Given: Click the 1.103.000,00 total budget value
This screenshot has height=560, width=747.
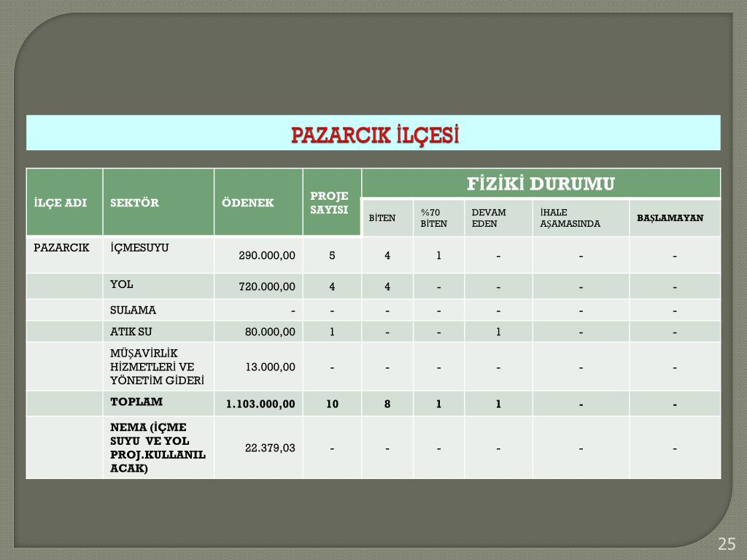Looking at the screenshot, I should point(260,404).
